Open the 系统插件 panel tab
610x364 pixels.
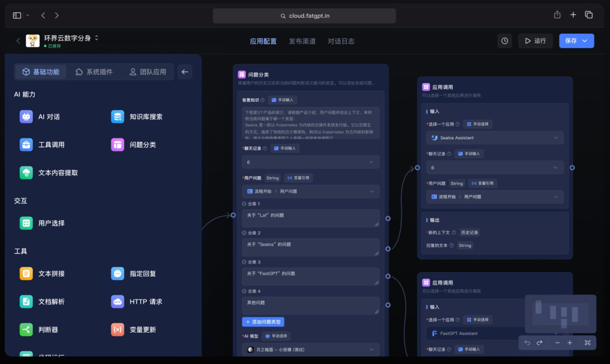[94, 72]
